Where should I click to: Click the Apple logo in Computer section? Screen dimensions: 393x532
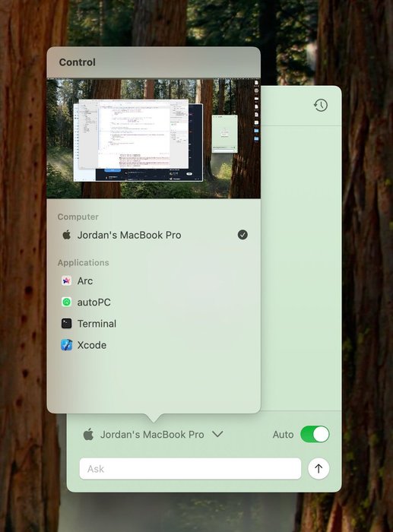[67, 234]
